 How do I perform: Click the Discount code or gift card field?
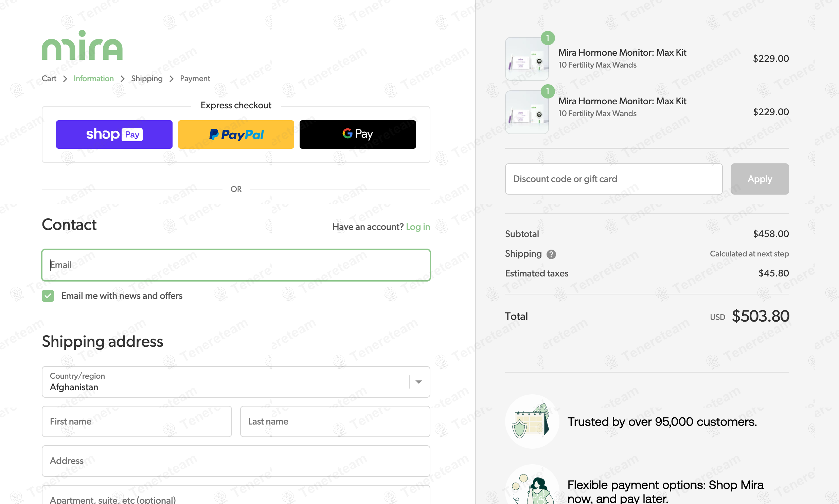[614, 179]
